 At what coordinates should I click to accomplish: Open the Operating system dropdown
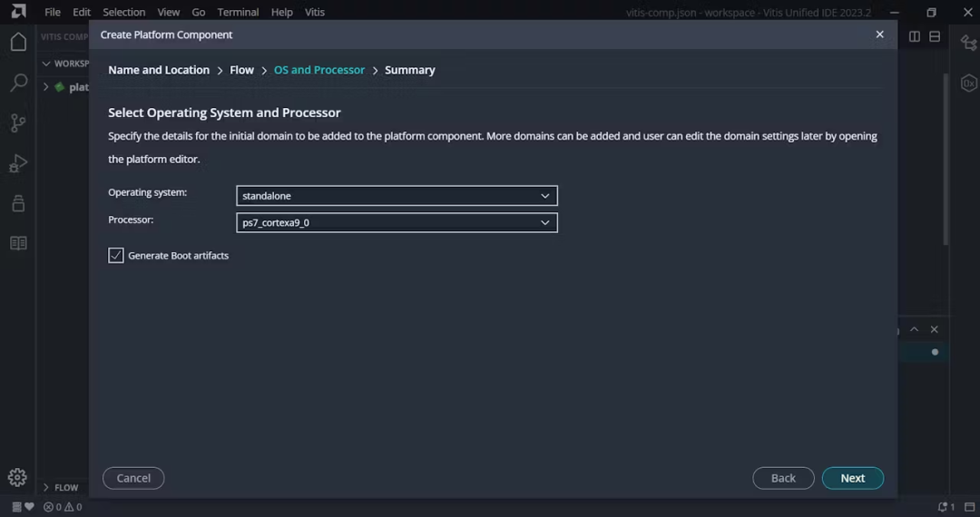coord(397,195)
